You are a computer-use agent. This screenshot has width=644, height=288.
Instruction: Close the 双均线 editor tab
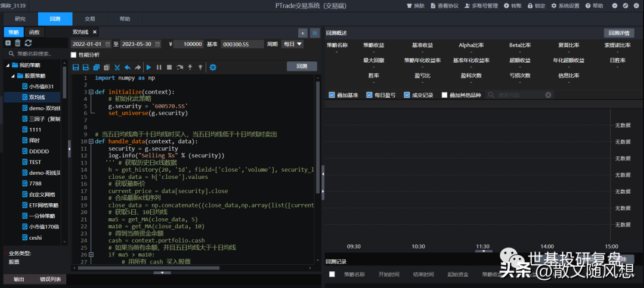tap(94, 32)
